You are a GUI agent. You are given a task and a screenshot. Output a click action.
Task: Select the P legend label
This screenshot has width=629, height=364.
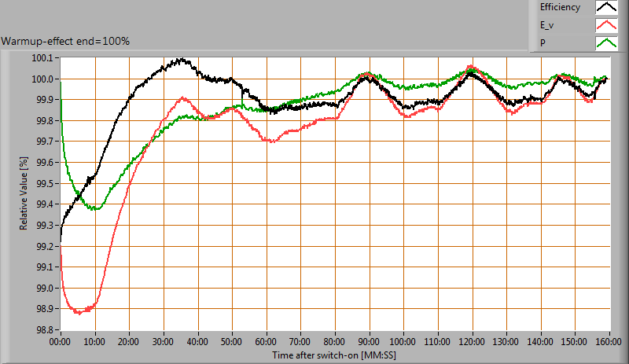tap(542, 42)
